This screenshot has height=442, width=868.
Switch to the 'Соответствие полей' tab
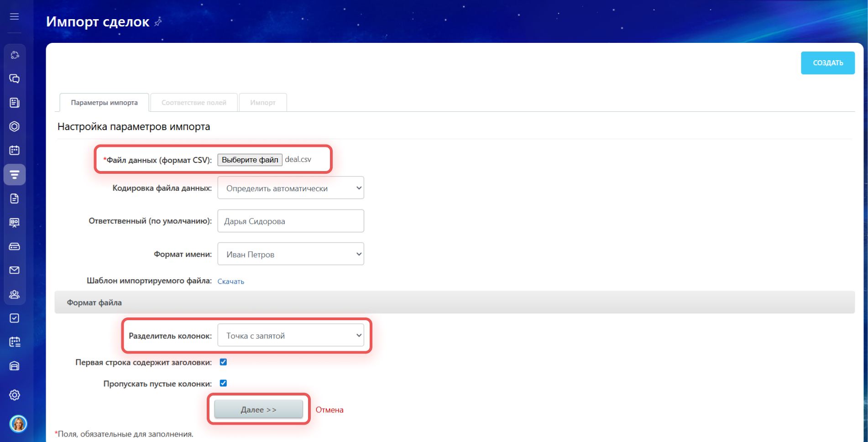click(193, 103)
